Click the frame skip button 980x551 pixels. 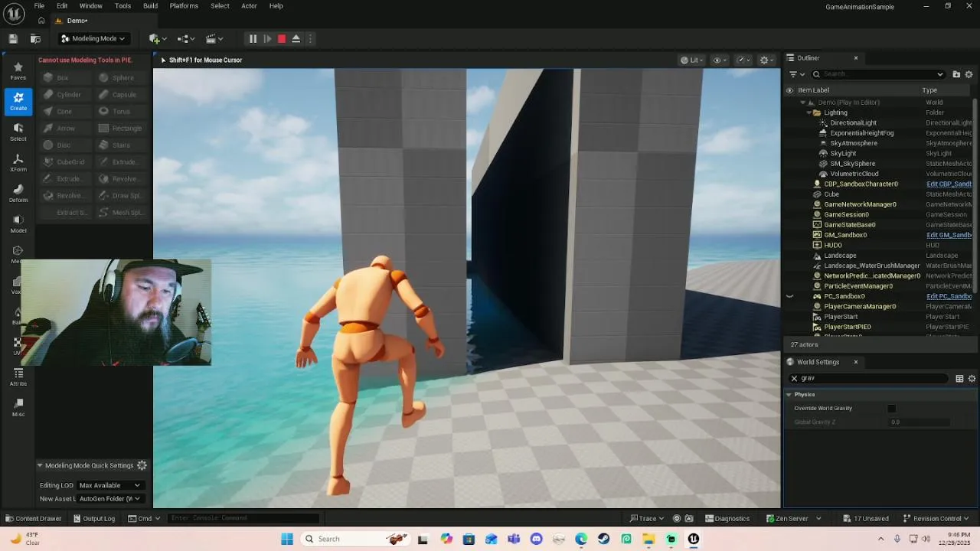267,39
